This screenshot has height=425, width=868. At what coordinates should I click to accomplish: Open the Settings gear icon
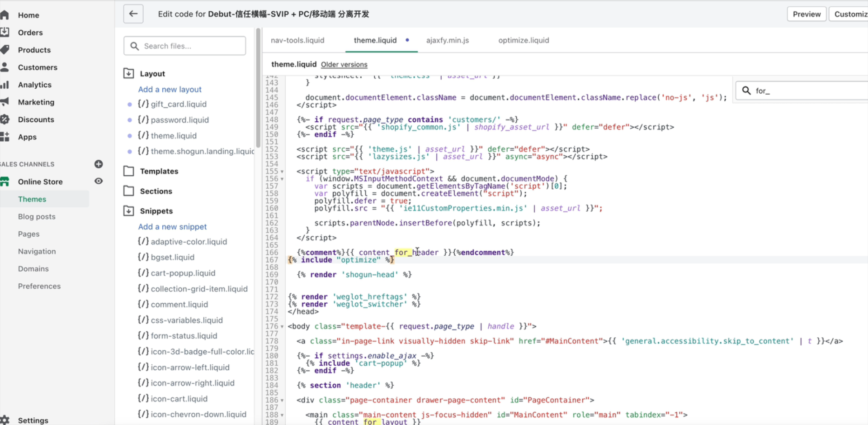[5, 420]
